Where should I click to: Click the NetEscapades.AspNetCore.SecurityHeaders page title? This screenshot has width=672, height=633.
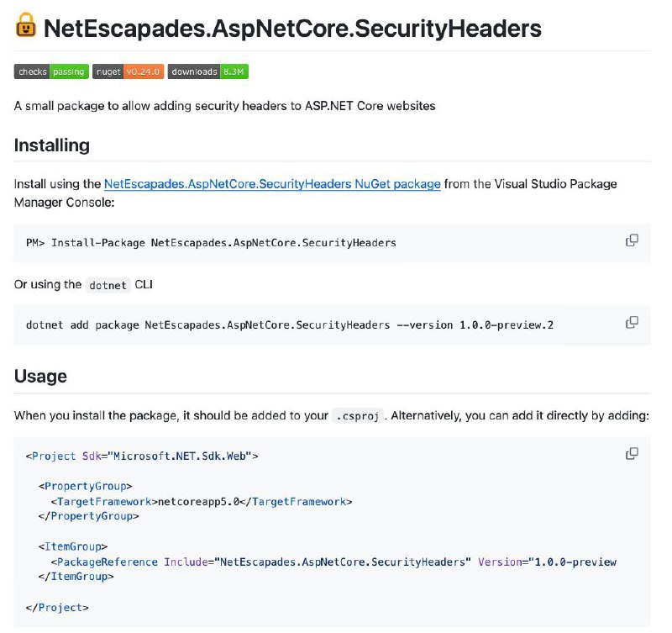[292, 29]
